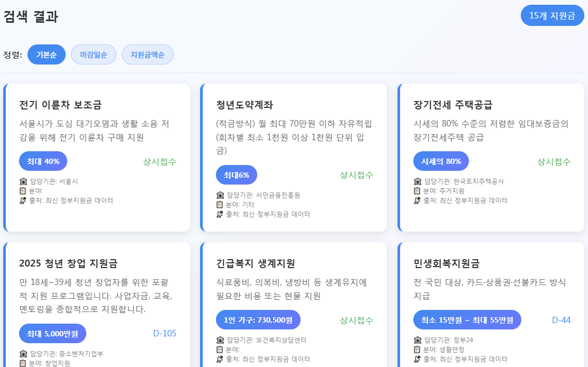Image resolution: width=588 pixels, height=367 pixels.
Task: Click the institution icon beside 서울시
Action: pos(22,181)
